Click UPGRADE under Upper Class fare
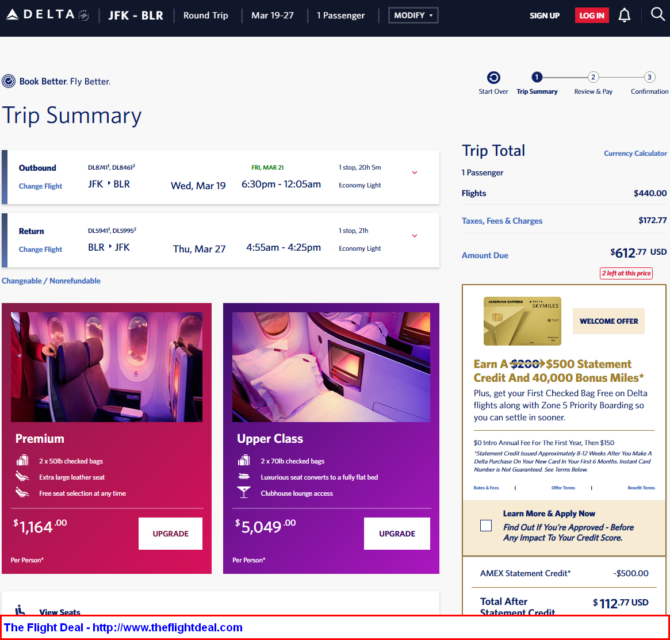The image size is (670, 640). (397, 534)
